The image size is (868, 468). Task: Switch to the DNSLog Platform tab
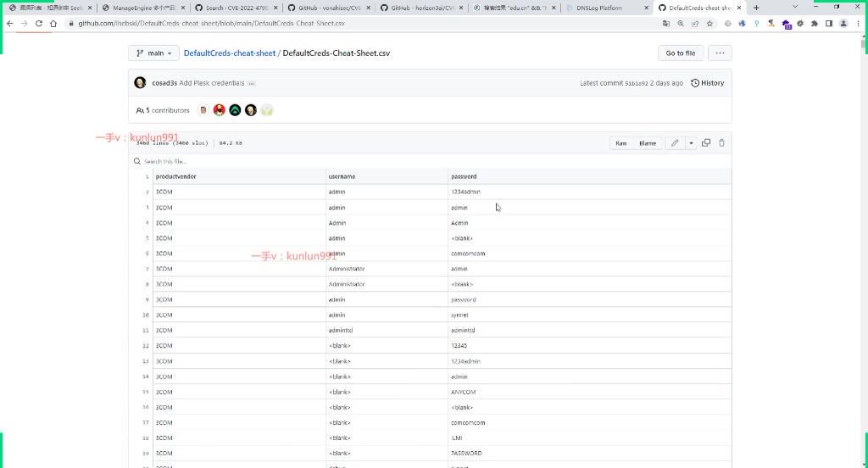(599, 8)
